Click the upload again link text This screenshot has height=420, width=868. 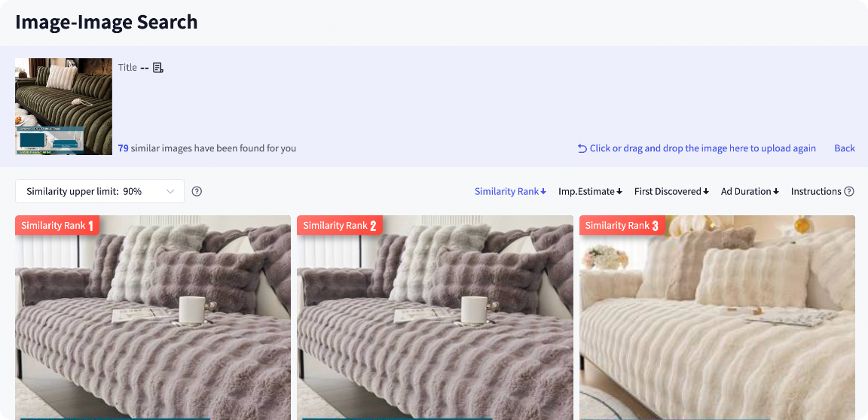tap(703, 148)
